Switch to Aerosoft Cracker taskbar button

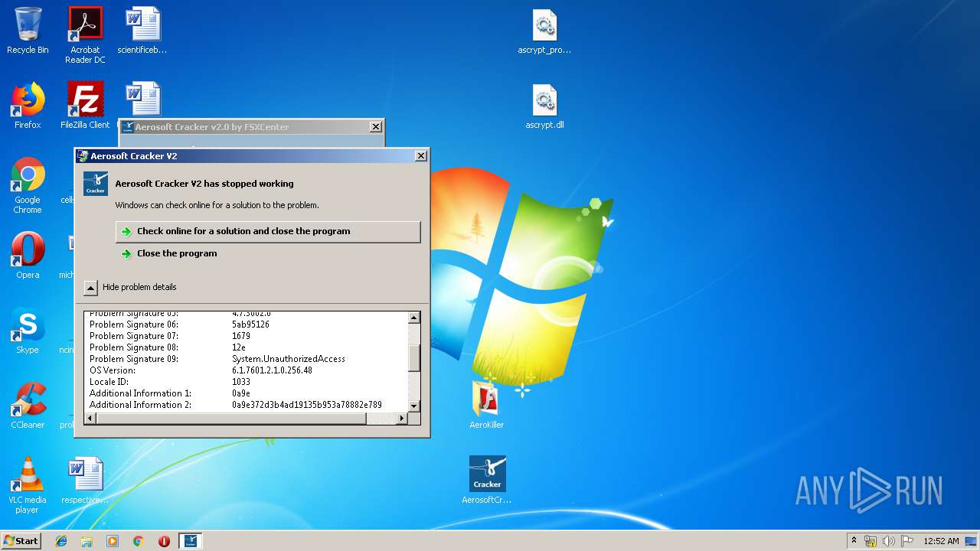click(x=191, y=541)
